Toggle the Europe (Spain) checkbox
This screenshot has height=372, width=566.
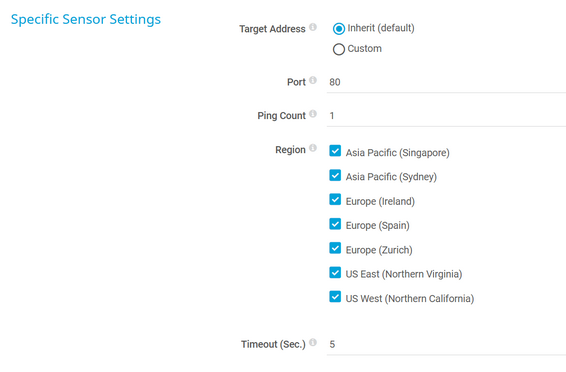tap(335, 224)
